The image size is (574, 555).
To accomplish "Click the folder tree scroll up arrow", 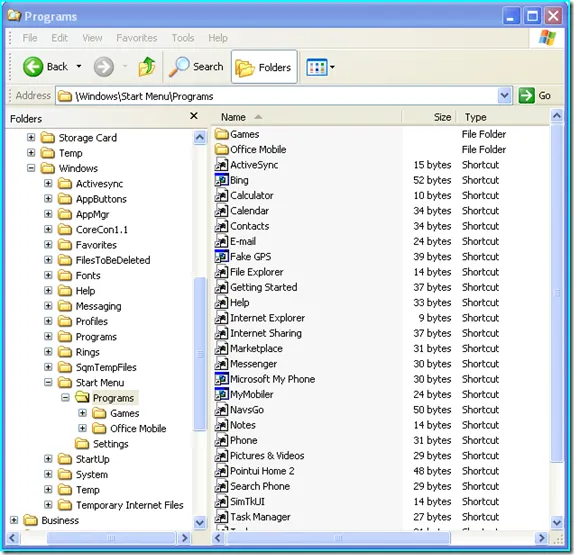I will 200,138.
